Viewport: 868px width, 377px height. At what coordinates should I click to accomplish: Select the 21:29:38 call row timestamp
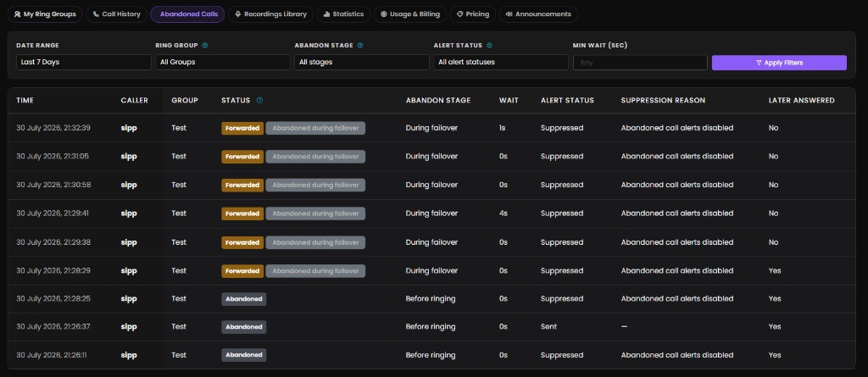(x=53, y=242)
